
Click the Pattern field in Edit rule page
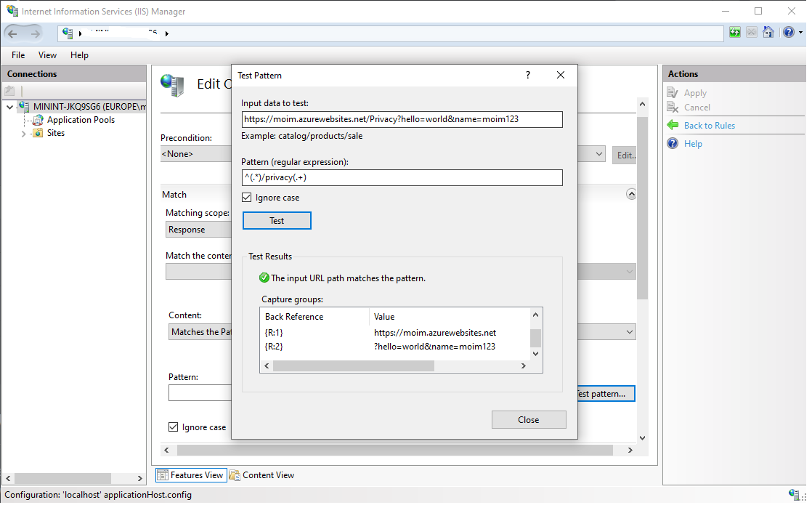(x=200, y=393)
